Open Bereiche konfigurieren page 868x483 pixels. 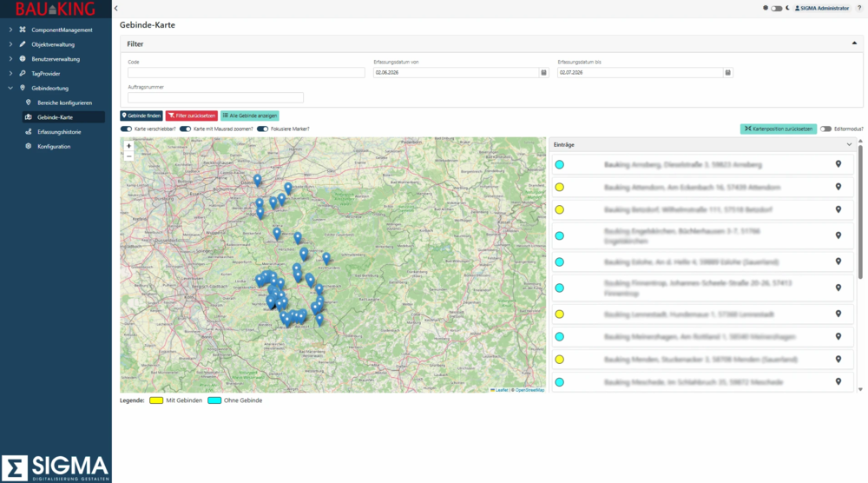[64, 103]
